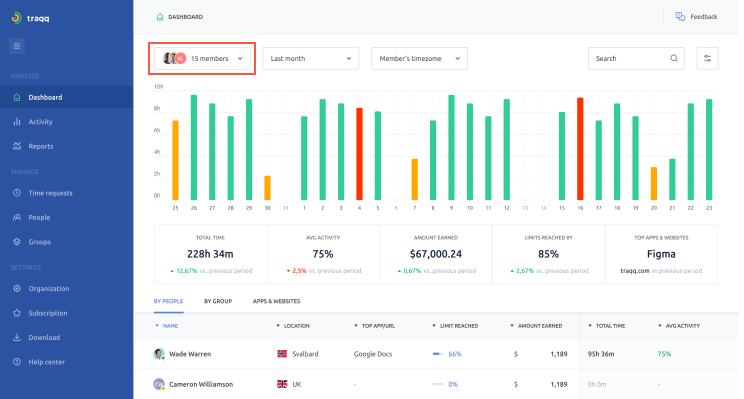Click Cameron Williamson's avatar

159,384
